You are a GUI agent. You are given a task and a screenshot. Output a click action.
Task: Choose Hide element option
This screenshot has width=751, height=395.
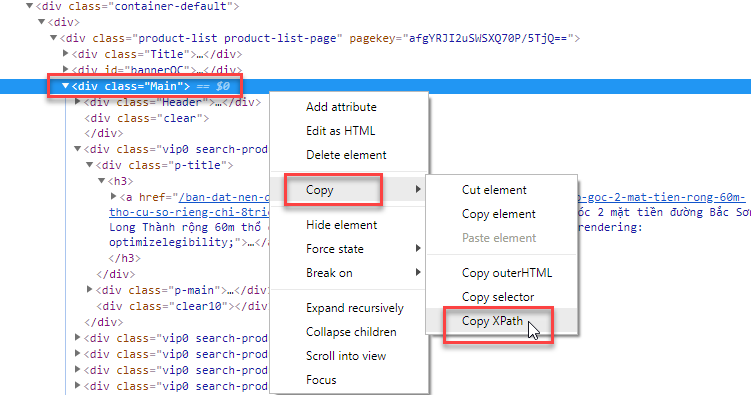(341, 225)
